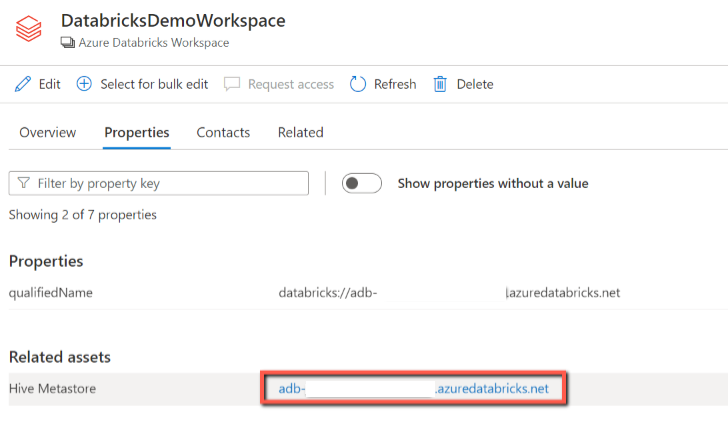Image resolution: width=728 pixels, height=425 pixels.
Task: Click the asset type icon beside Azure Databricks Workspace
Action: click(x=67, y=43)
